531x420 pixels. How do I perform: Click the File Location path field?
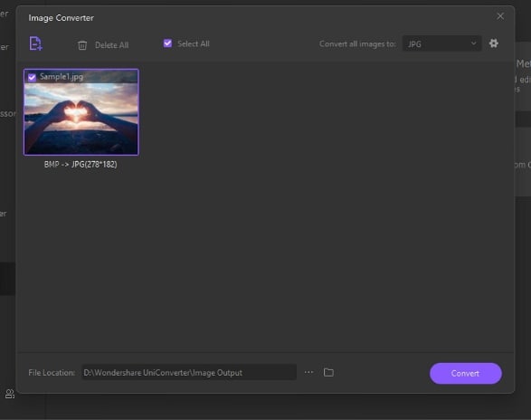189,373
